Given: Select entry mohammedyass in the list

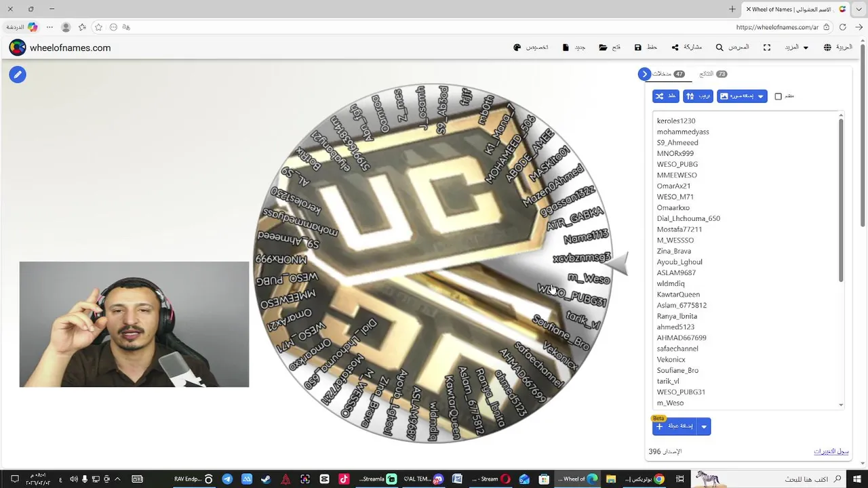Looking at the screenshot, I should [683, 131].
